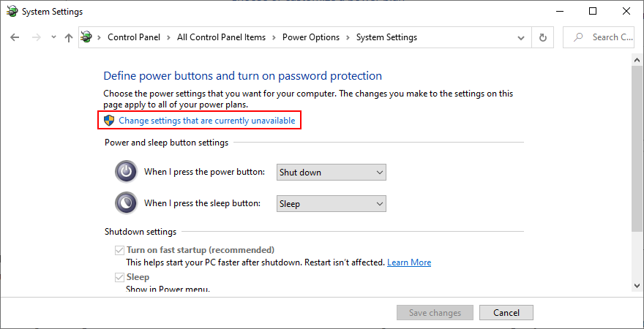Click the refresh button in address bar
Image resolution: width=644 pixels, height=329 pixels.
pyautogui.click(x=542, y=37)
